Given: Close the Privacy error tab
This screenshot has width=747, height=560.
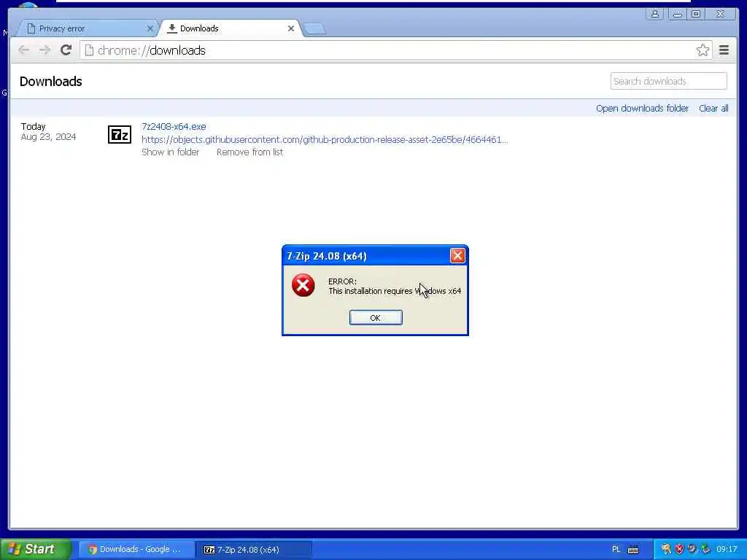Looking at the screenshot, I should pos(150,28).
